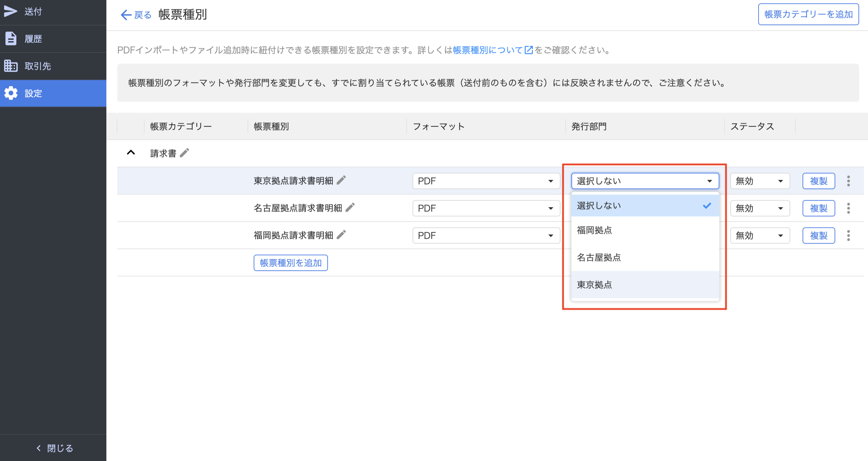Screen dimensions: 868x461
Task: Click the pencil icon next to 請求書 category
Action: (184, 153)
